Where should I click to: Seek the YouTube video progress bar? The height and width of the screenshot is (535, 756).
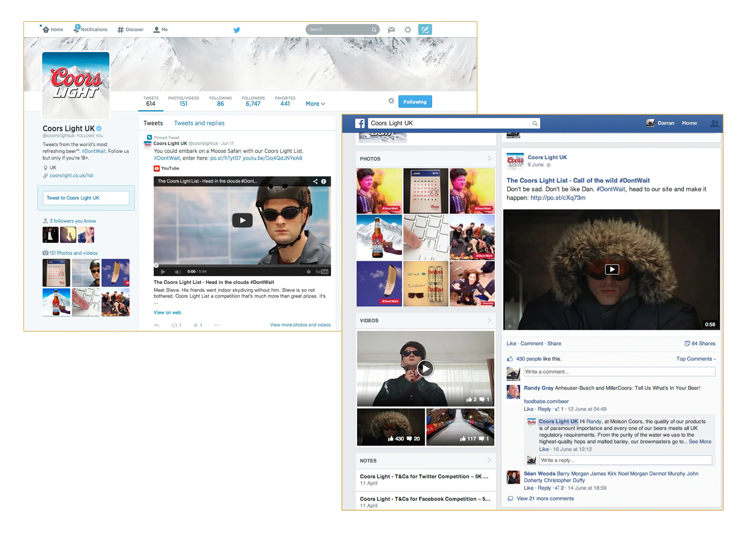[242, 265]
